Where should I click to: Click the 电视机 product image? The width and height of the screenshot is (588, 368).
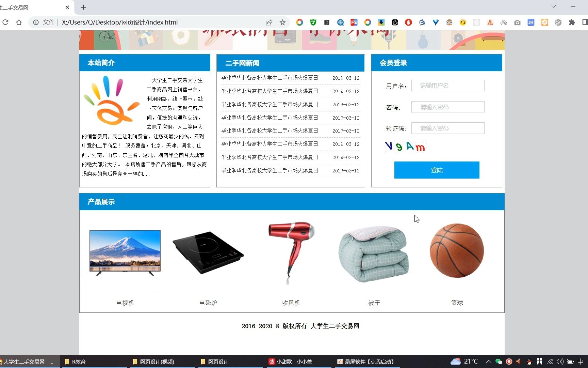(125, 252)
